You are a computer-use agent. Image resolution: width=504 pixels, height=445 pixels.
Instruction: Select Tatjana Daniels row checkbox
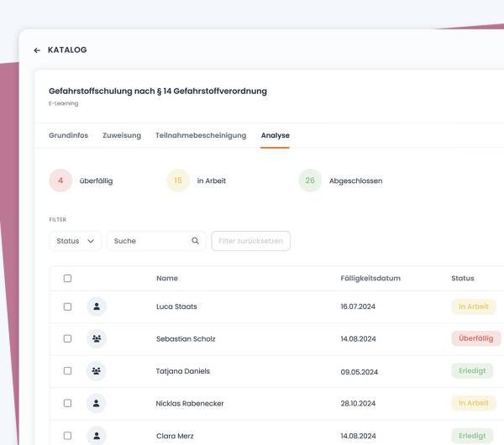point(67,371)
